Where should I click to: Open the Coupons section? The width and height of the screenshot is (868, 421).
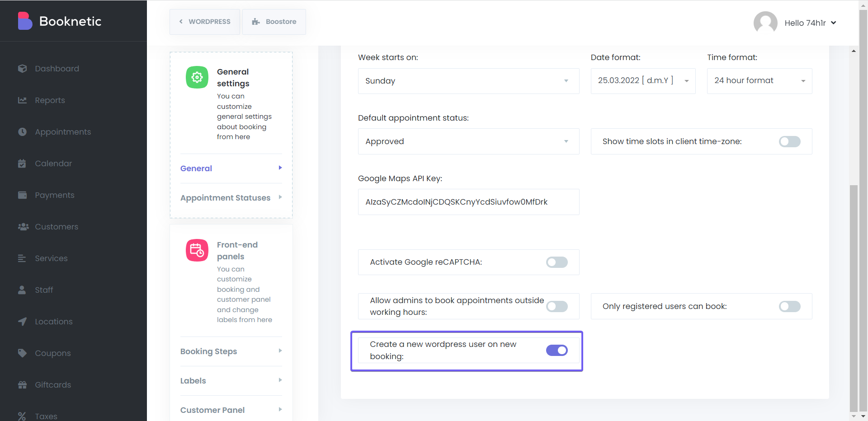52,353
